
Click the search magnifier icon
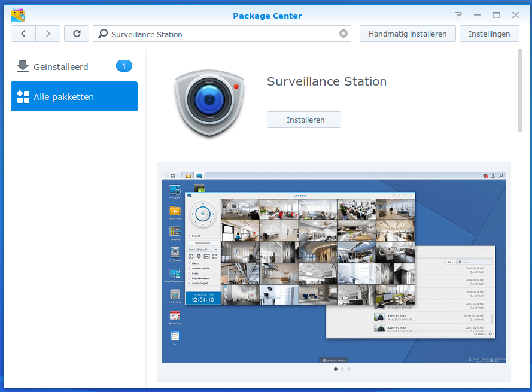click(x=103, y=34)
